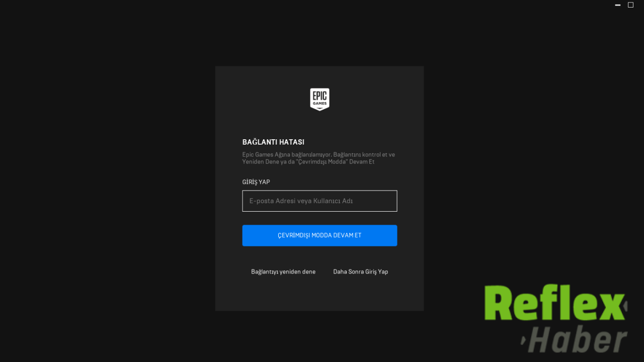Minimize the Epic Games launcher window
The width and height of the screenshot is (644, 362).
pos(618,5)
